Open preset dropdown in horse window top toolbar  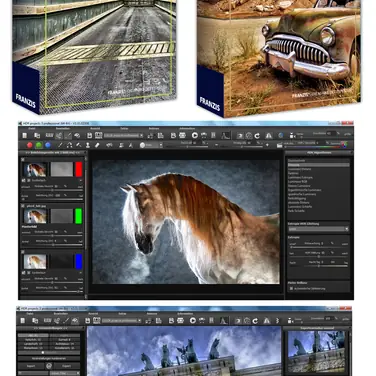point(124,136)
